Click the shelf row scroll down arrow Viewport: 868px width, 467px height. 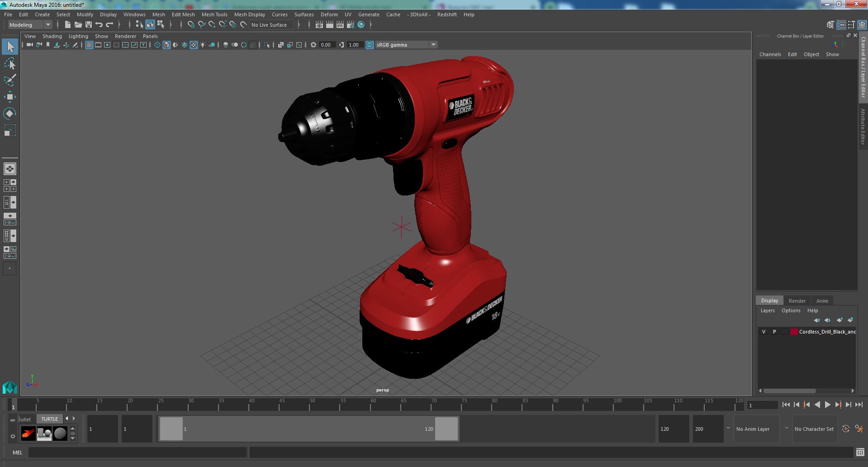click(x=72, y=438)
